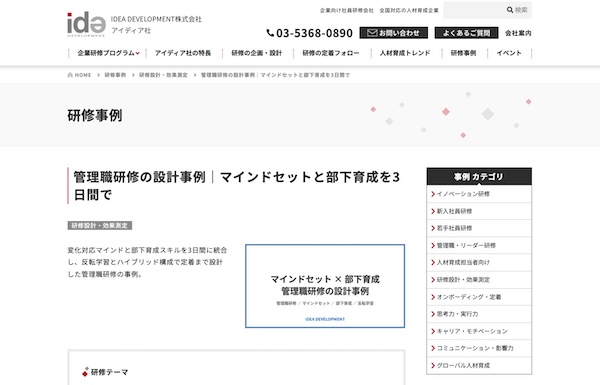This screenshot has width=600, height=385.
Task: Click the phone icon beside 03-5368-0890
Action: click(x=270, y=33)
